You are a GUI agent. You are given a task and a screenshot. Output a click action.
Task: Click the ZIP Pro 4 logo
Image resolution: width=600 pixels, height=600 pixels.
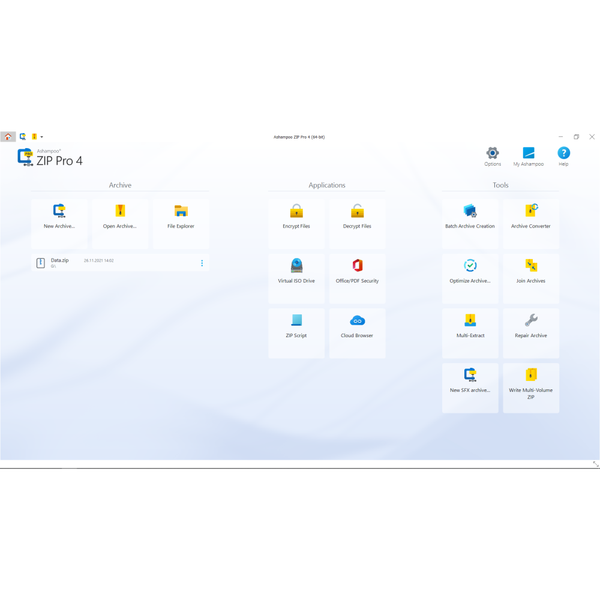(x=50, y=157)
